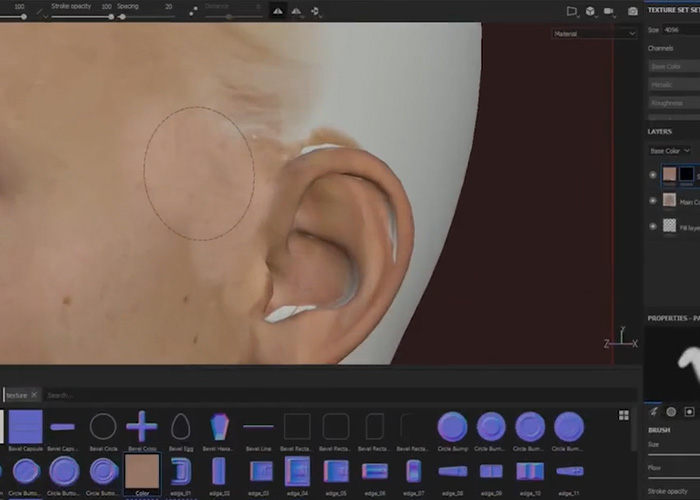Screen dimensions: 700x500
Task: Close the texture filter tab in shelf
Action: 35,395
